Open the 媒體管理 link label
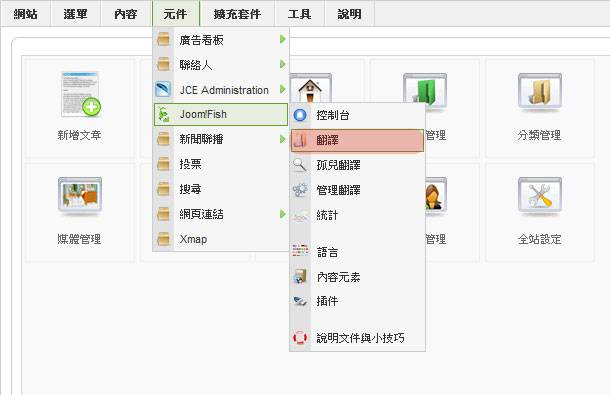 click(x=79, y=239)
